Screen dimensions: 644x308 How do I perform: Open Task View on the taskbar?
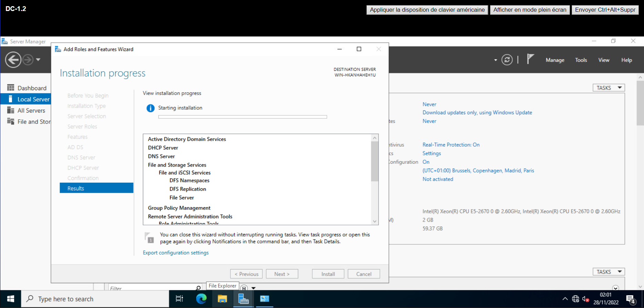(179, 299)
